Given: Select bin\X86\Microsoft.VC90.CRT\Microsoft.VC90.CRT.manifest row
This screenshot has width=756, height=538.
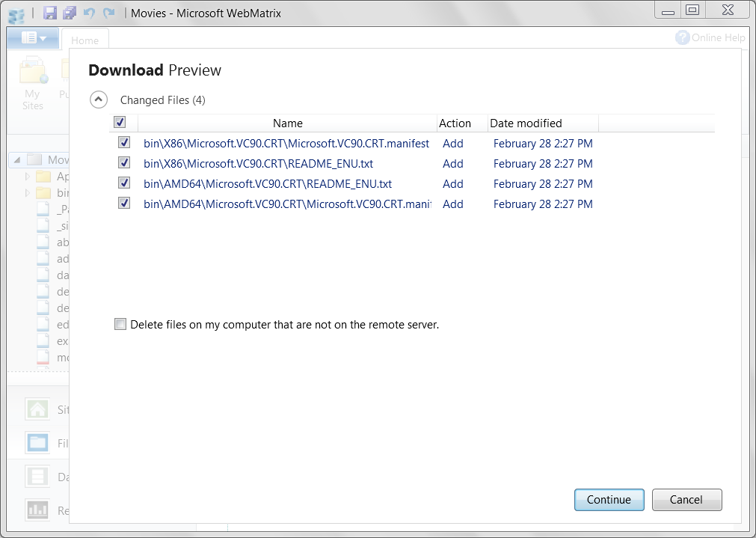Looking at the screenshot, I should click(x=286, y=144).
